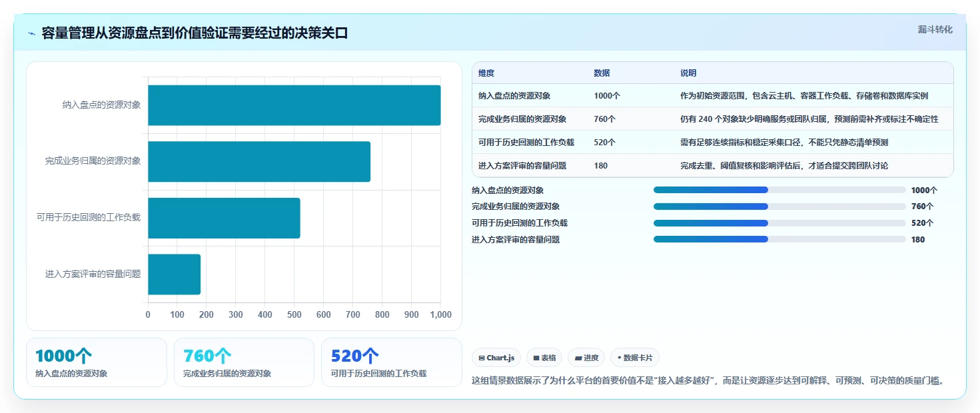Screen dimensions: 980x413
Task: Click x-axis tick label 1,000
Action: pyautogui.click(x=440, y=315)
